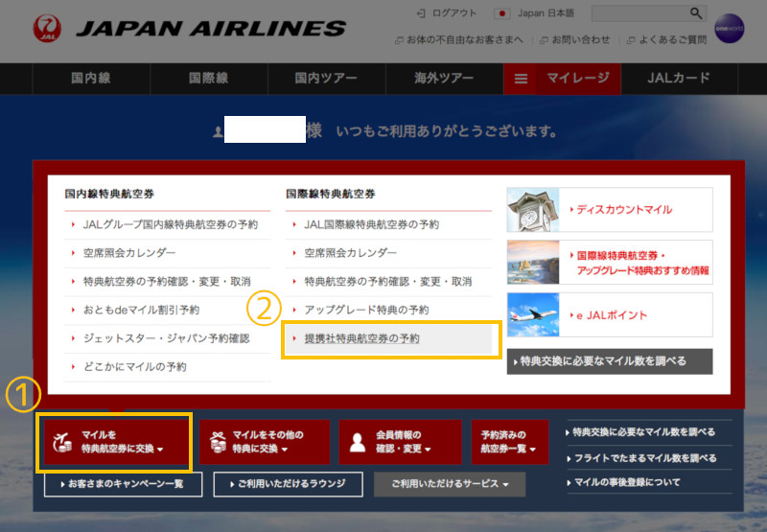The image size is (767, 532).
Task: Open the 国内線 navigation tab
Action: click(91, 79)
